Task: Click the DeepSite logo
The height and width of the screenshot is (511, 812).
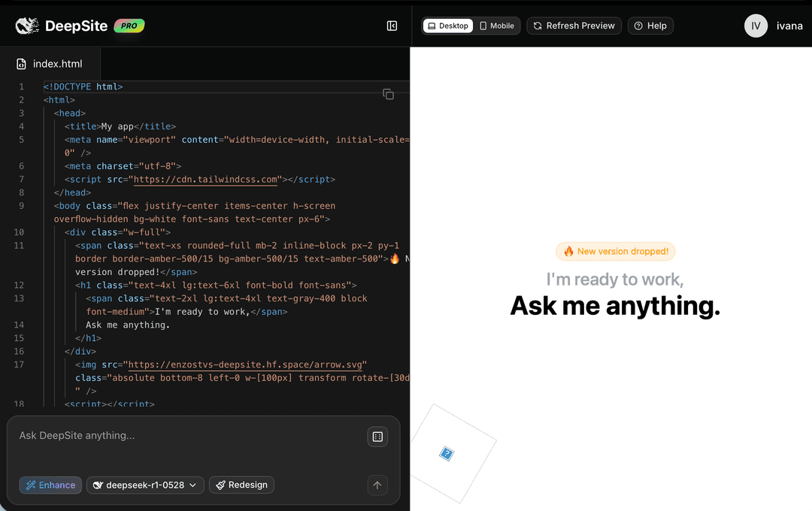Action: tap(27, 25)
